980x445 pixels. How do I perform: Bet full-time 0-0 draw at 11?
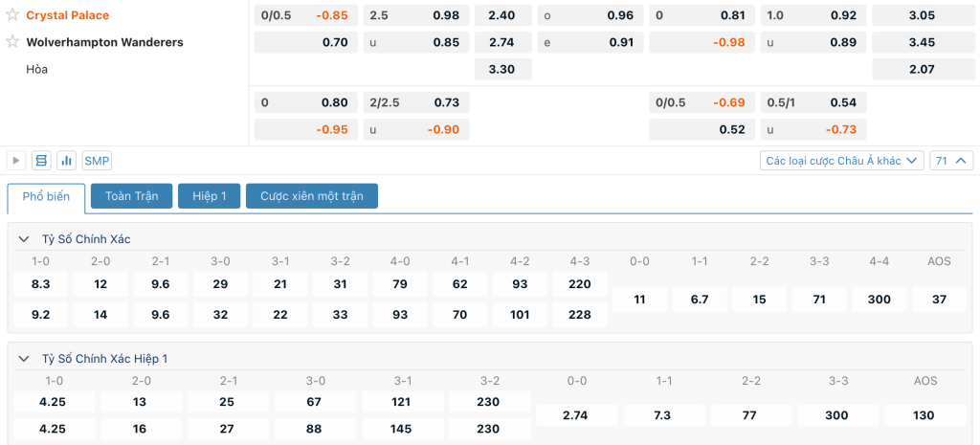[639, 300]
